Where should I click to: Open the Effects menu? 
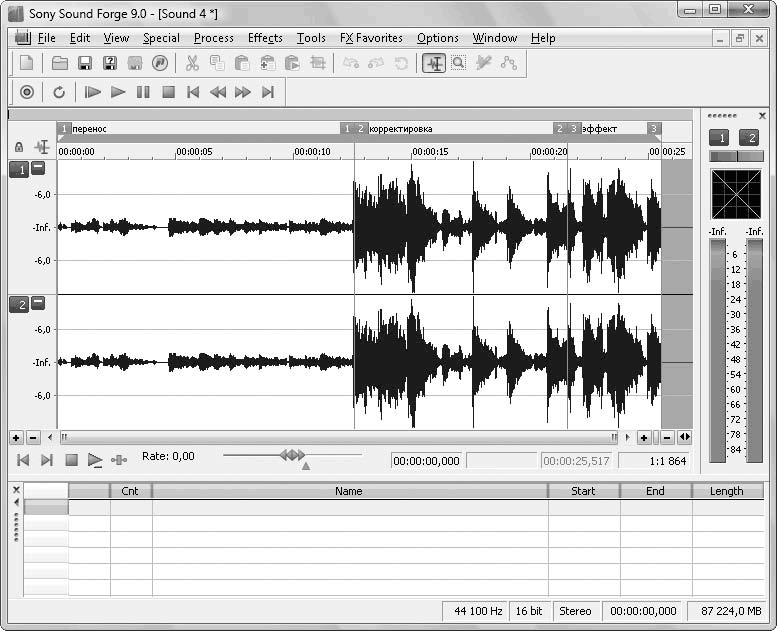tap(265, 38)
